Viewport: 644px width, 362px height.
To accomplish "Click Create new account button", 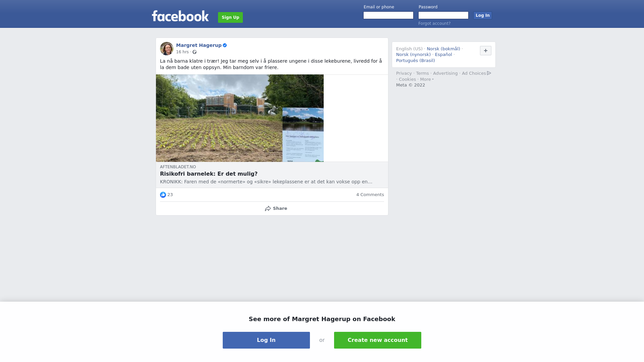I will pyautogui.click(x=378, y=340).
